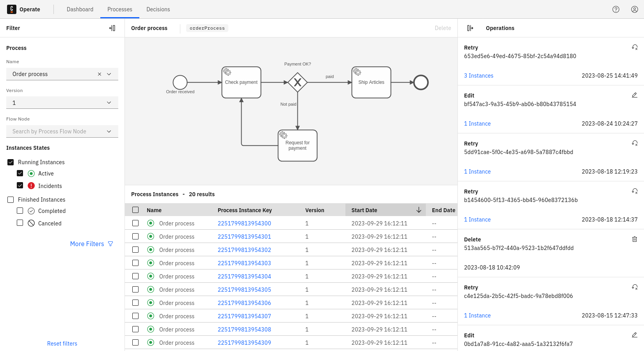Image resolution: width=644 pixels, height=351 pixels.
Task: Click the sort arrow on Start Date
Action: [x=419, y=210]
